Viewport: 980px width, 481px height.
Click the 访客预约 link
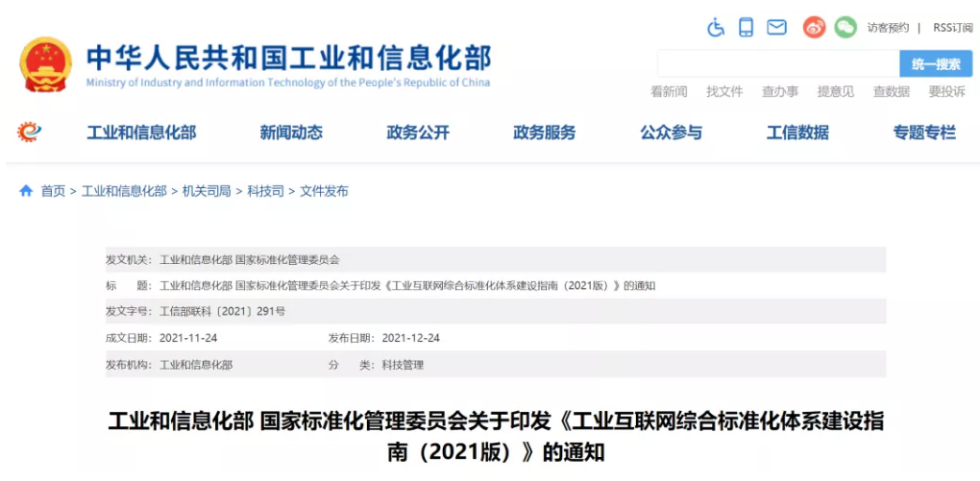[888, 28]
